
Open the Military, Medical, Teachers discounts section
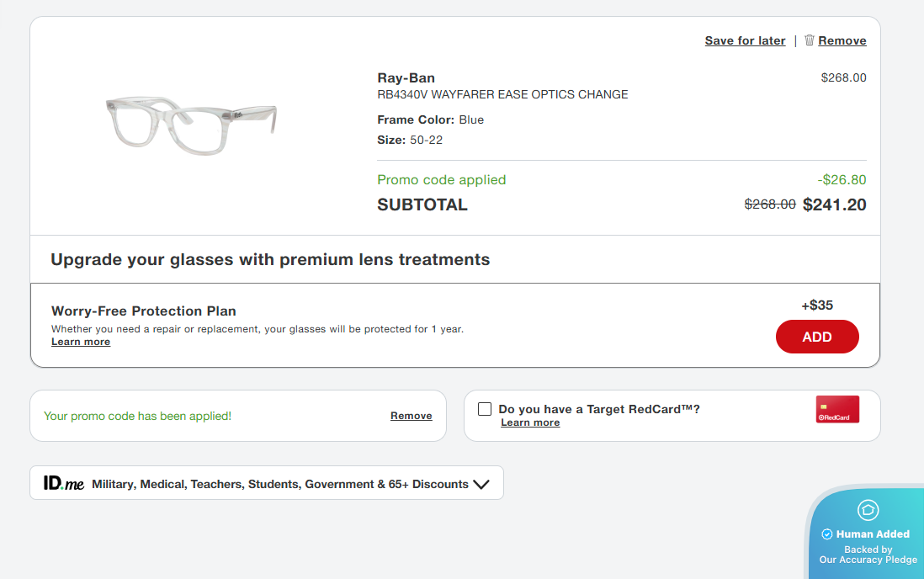[279, 485]
